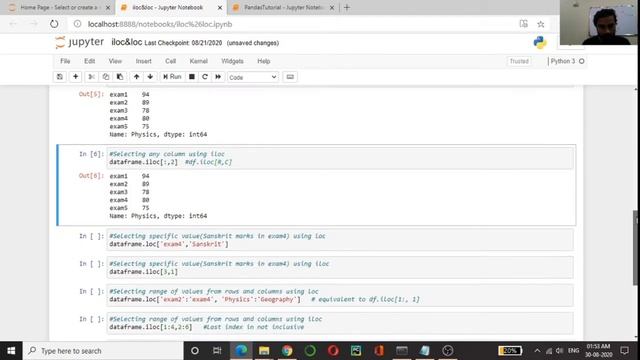Close the PandasTutorial browser tab
Viewport: 640px width, 360px height.
[332, 8]
